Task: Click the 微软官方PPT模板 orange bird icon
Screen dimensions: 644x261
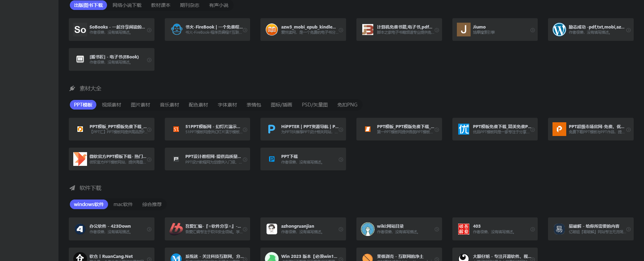Action: [x=80, y=159]
